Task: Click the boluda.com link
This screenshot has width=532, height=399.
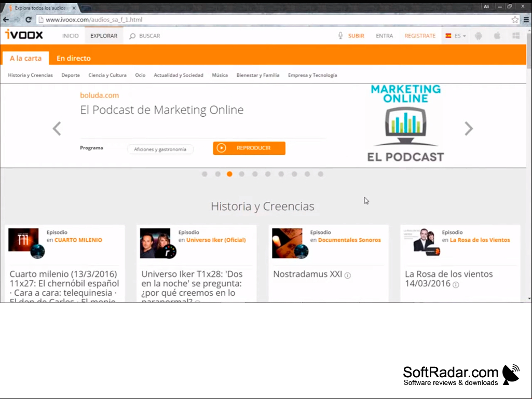Action: pos(100,95)
